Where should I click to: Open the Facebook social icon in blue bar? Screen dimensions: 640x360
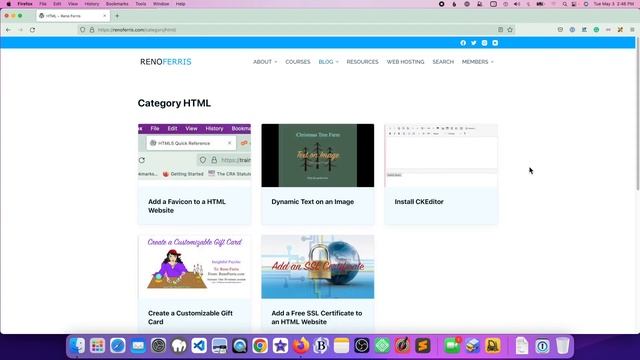463,43
